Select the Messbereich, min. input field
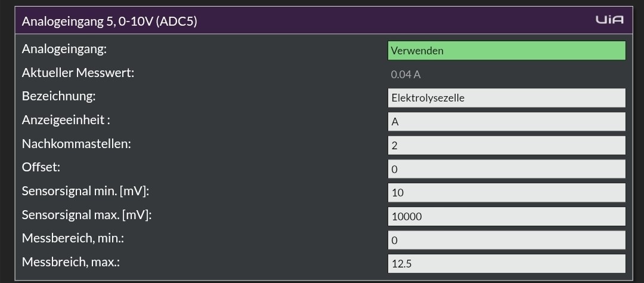This screenshot has height=283, width=644. (x=507, y=240)
